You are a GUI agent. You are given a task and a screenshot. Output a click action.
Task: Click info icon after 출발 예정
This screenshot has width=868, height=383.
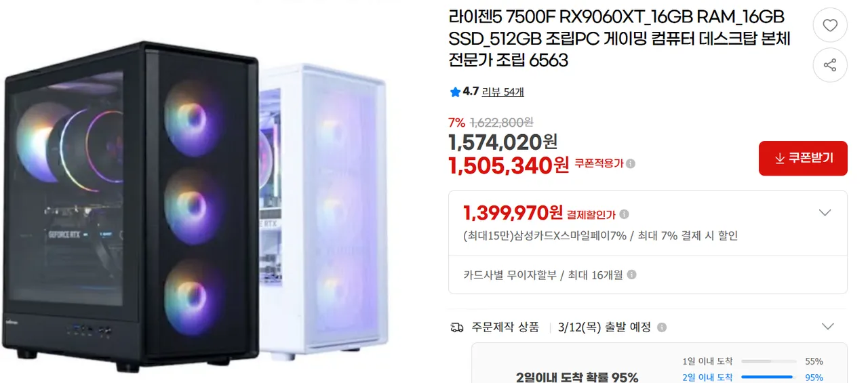662,327
